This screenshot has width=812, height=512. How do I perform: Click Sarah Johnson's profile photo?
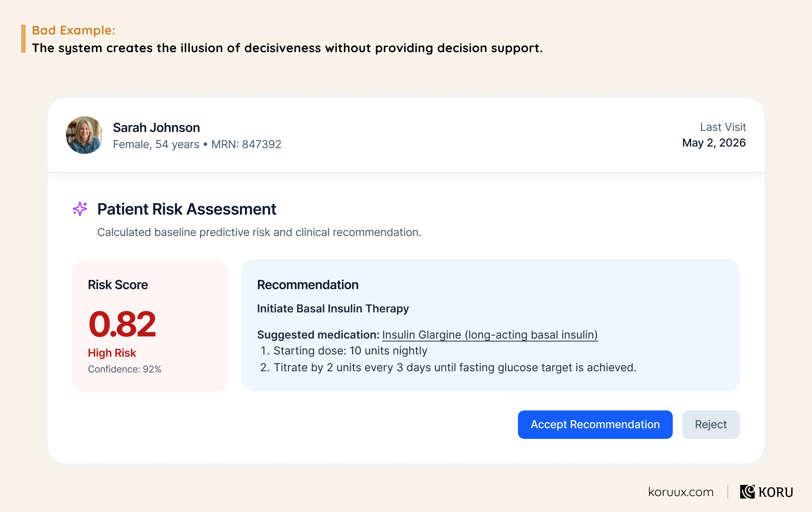[x=84, y=135]
